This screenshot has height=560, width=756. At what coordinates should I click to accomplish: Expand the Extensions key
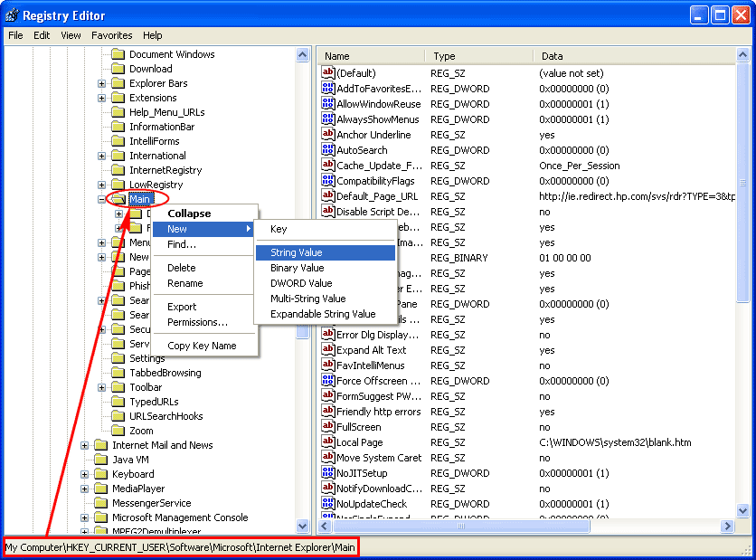tap(101, 98)
